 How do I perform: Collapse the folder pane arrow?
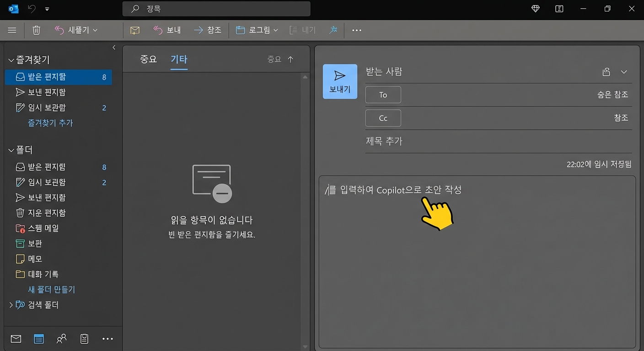(114, 48)
